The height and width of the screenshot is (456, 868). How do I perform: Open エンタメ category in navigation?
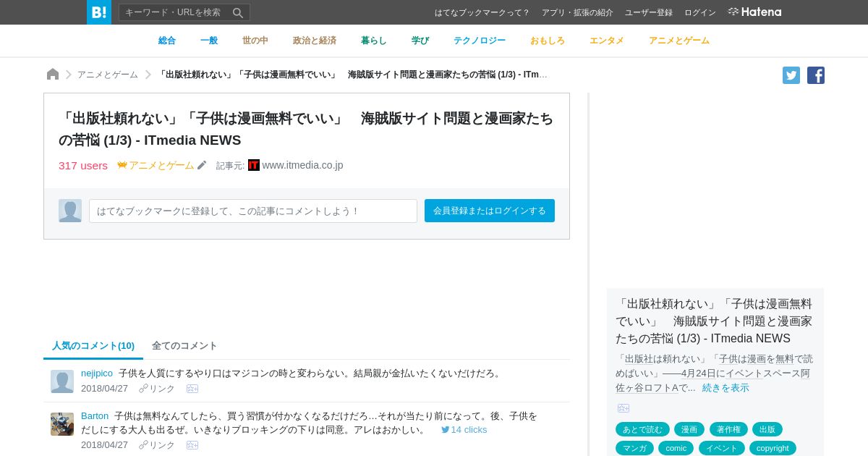point(607,41)
